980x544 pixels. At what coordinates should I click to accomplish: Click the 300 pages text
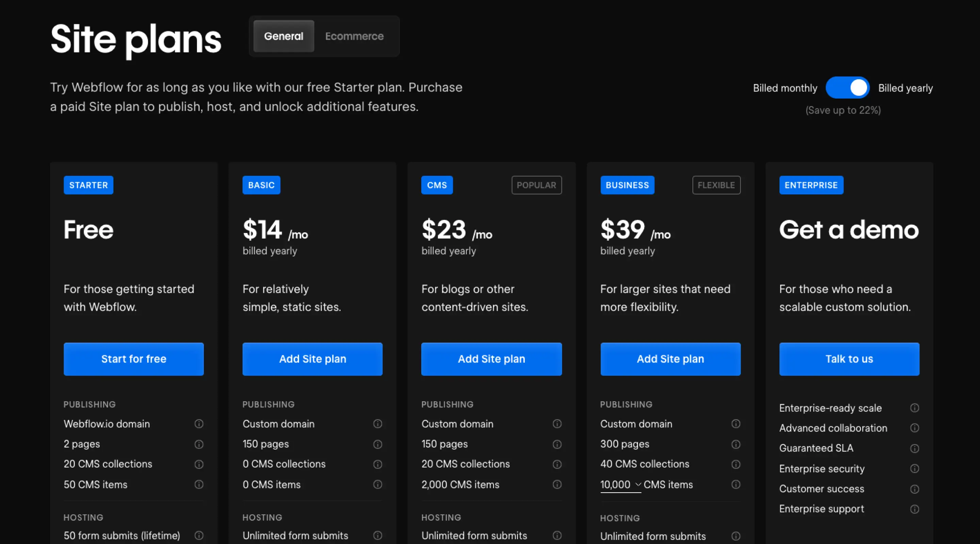pos(625,444)
